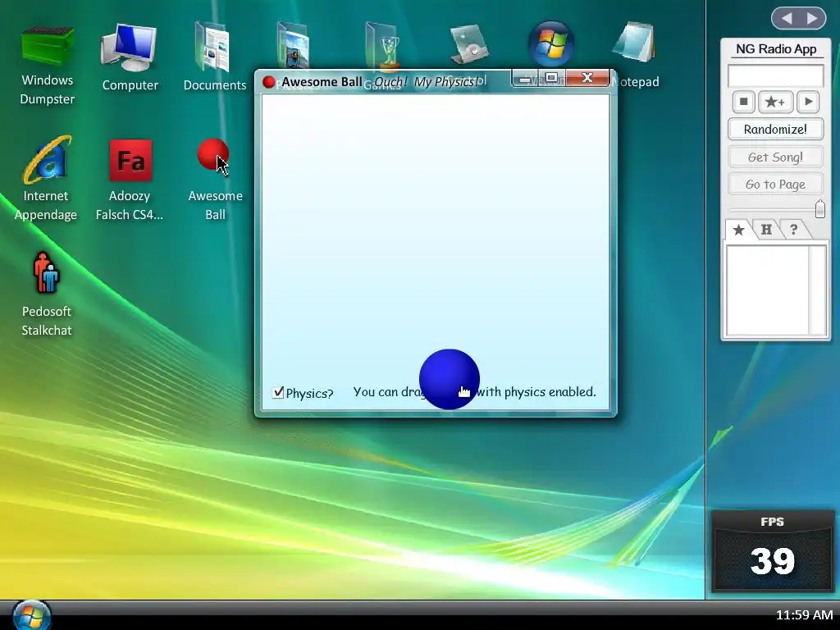The height and width of the screenshot is (630, 840).
Task: Open the Pictures folder icon
Action: [x=294, y=45]
